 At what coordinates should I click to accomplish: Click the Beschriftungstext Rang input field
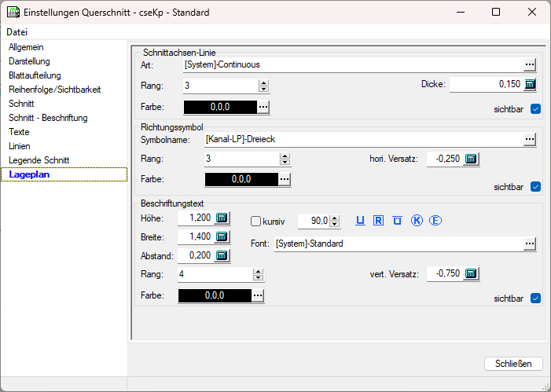(x=215, y=274)
